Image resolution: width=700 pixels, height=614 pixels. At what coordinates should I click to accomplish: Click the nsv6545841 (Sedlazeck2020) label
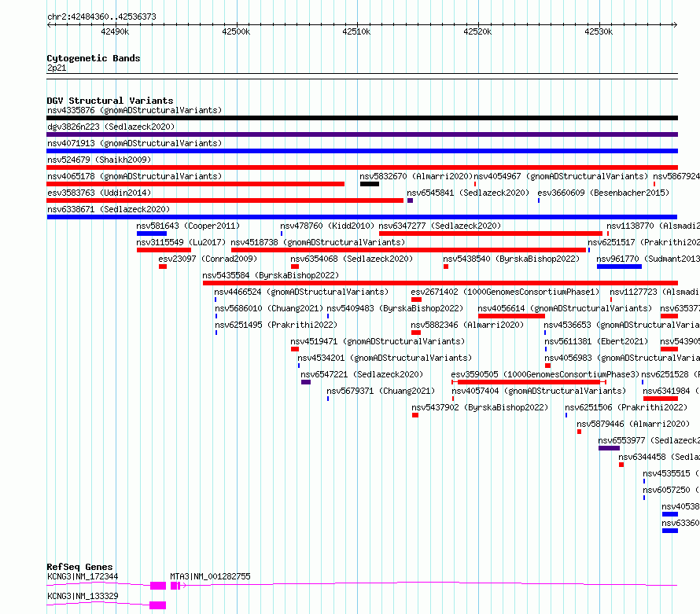468,193
